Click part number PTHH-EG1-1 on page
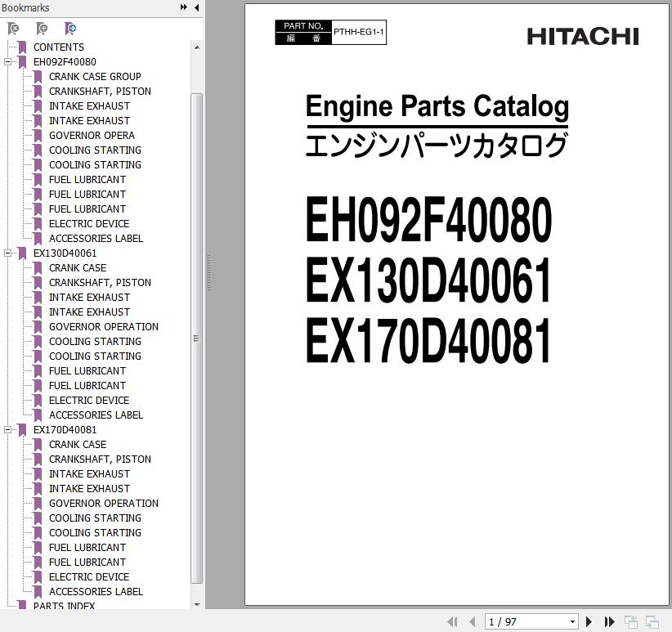The height and width of the screenshot is (632, 672). 359,32
